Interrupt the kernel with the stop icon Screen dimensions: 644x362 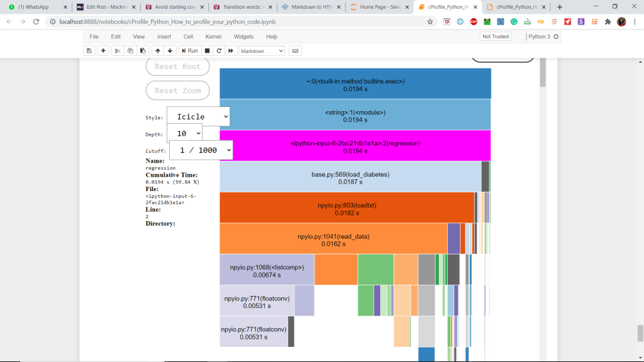[x=206, y=50]
